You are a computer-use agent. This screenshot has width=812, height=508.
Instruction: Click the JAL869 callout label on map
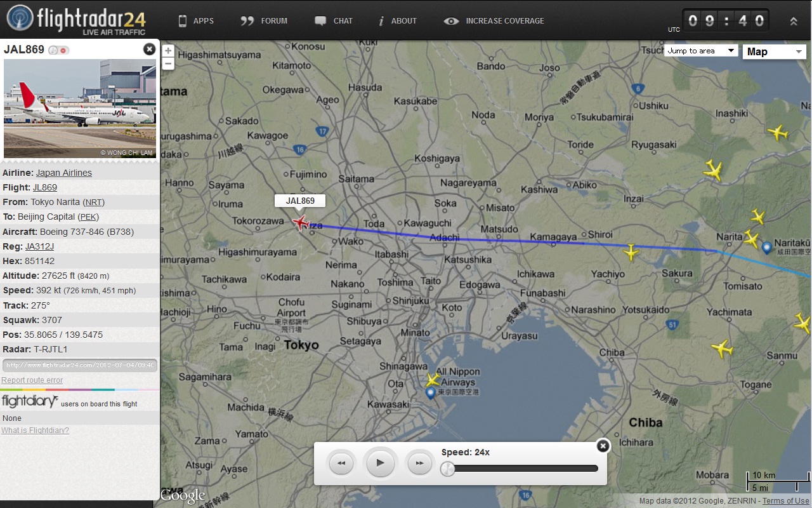point(300,201)
